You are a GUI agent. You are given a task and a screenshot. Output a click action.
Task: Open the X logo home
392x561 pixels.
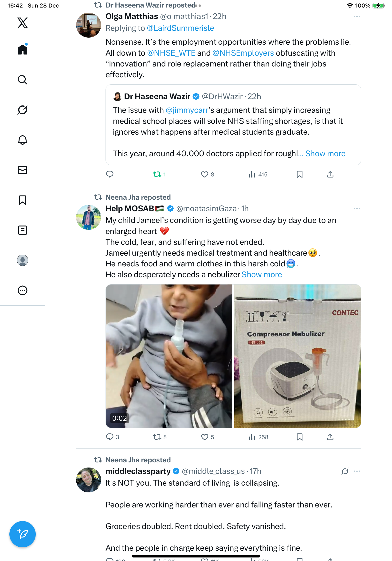point(23,23)
